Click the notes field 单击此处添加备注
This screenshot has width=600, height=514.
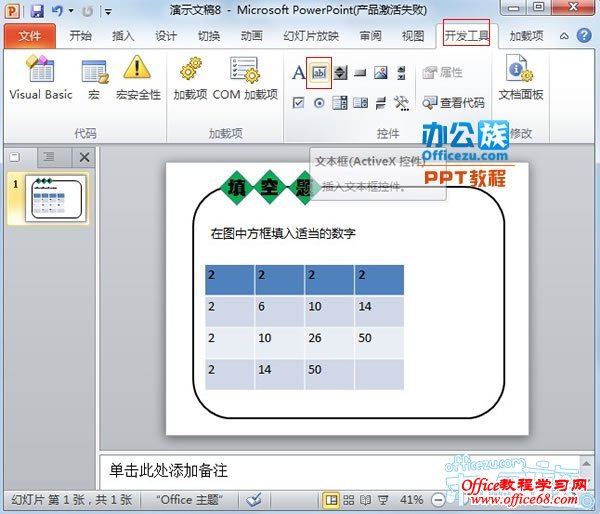click(300, 469)
